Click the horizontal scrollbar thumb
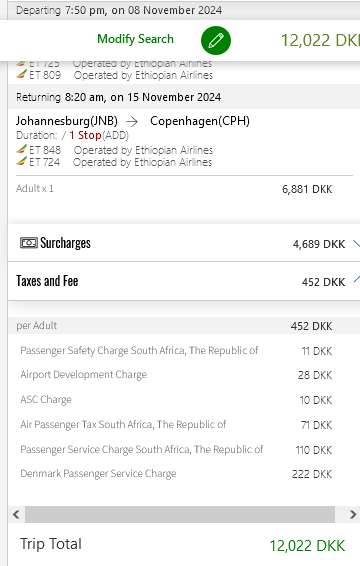360x566 pixels. pyautogui.click(x=180, y=514)
